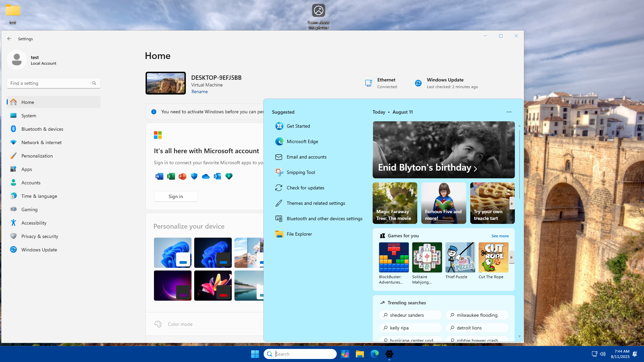
Task: Open BlockBuster Adventures game
Action: 394,263
